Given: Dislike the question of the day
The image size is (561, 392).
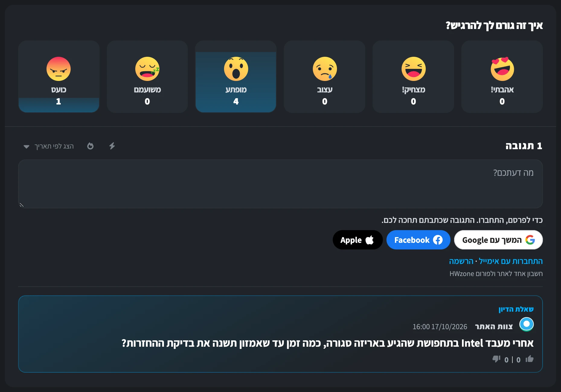Looking at the screenshot, I should [x=496, y=359].
